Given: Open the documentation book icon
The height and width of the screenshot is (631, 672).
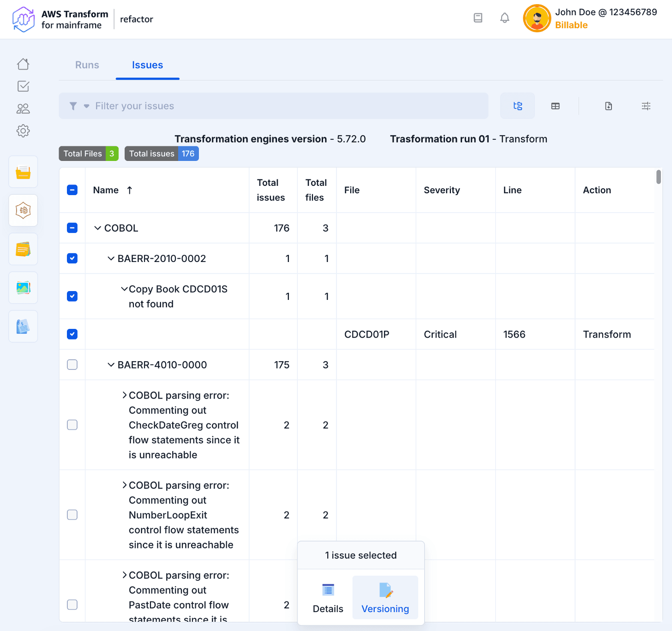Looking at the screenshot, I should point(478,18).
